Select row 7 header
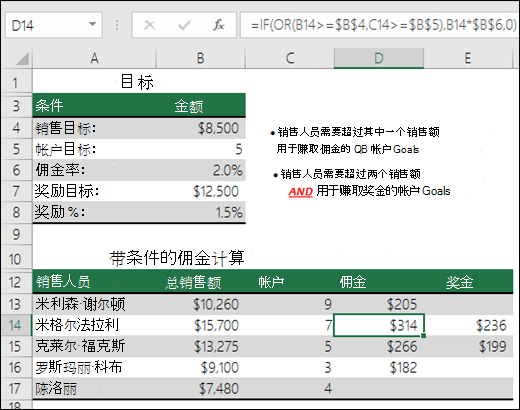Screen dimensions: 520x410 coord(16,191)
